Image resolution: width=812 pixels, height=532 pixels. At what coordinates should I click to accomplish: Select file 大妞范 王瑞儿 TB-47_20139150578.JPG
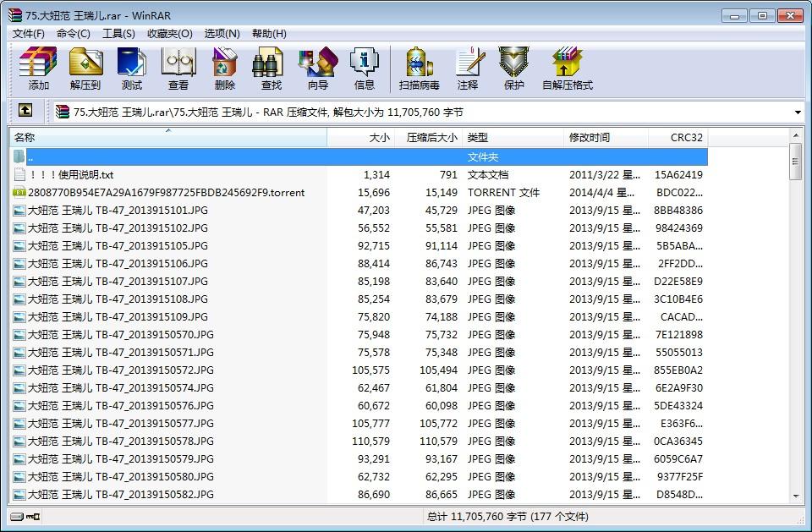pyautogui.click(x=359, y=441)
